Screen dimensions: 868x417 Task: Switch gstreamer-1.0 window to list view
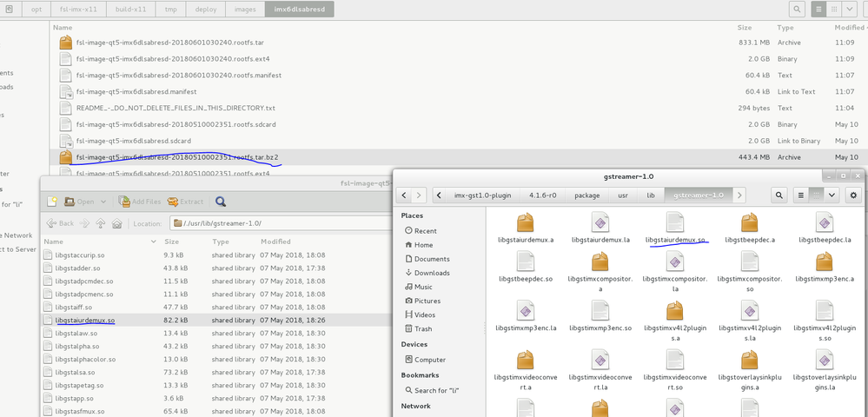[800, 195]
